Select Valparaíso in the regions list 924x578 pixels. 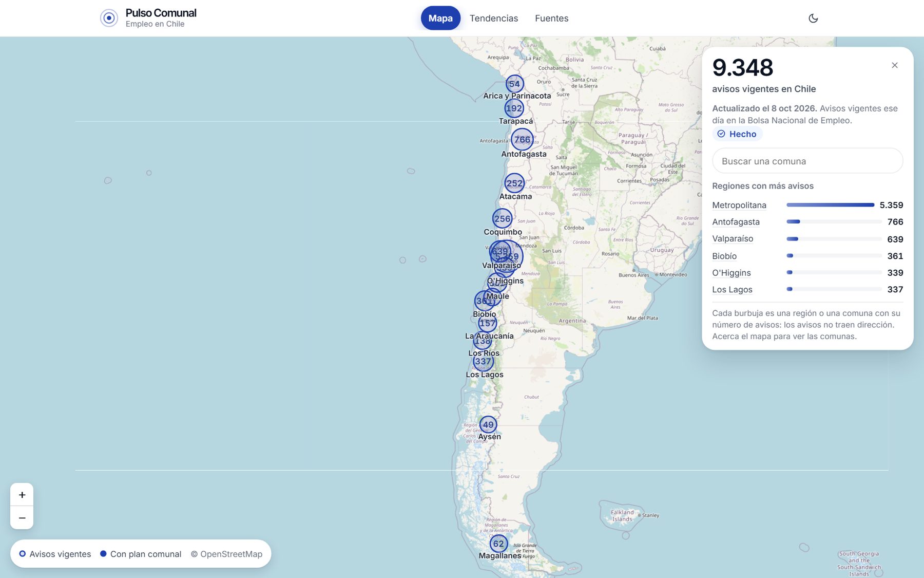pyautogui.click(x=733, y=239)
